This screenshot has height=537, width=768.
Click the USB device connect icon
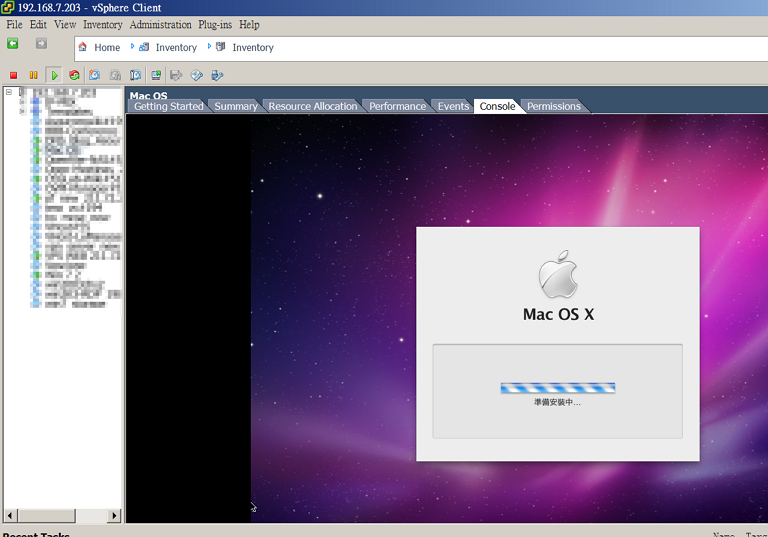click(217, 75)
